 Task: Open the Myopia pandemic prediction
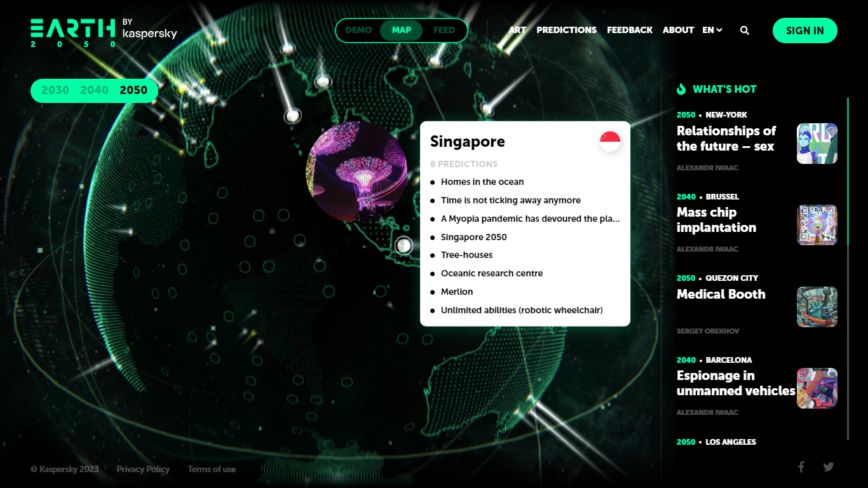(x=530, y=219)
